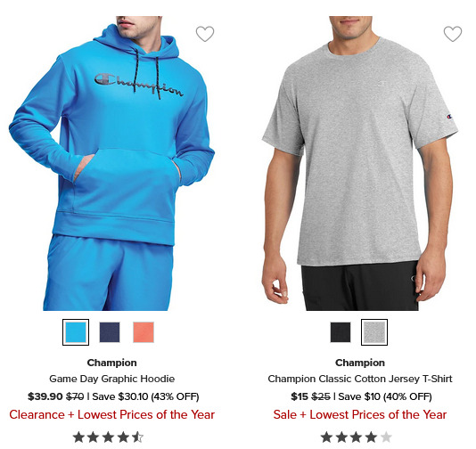Open the hoodie's 4.5-star rating reviews
476x449 pixels.
[x=108, y=437]
